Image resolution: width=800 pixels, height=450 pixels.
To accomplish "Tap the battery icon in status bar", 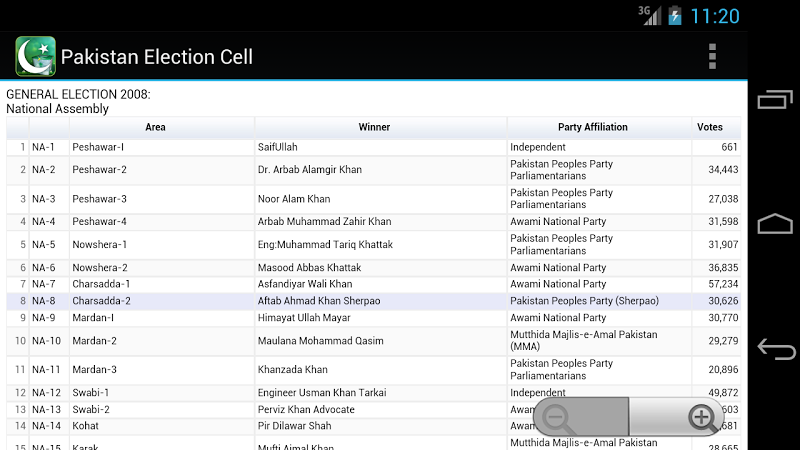I will [675, 16].
